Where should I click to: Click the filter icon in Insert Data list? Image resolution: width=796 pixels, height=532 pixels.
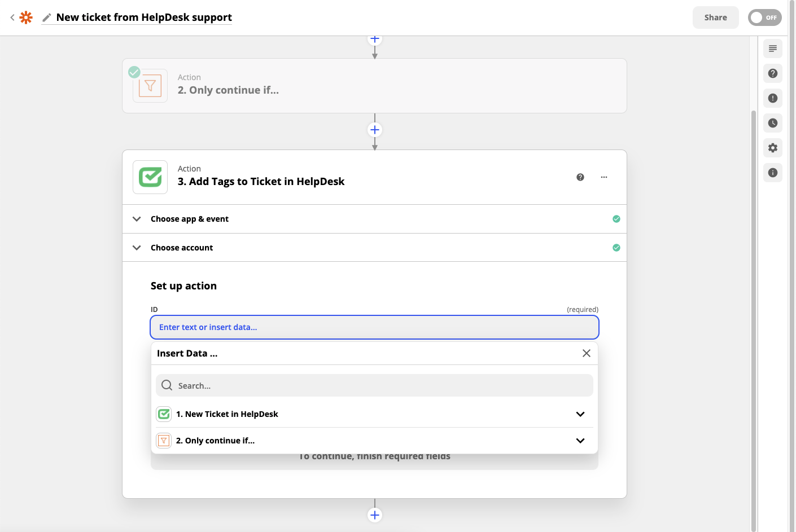click(x=164, y=441)
